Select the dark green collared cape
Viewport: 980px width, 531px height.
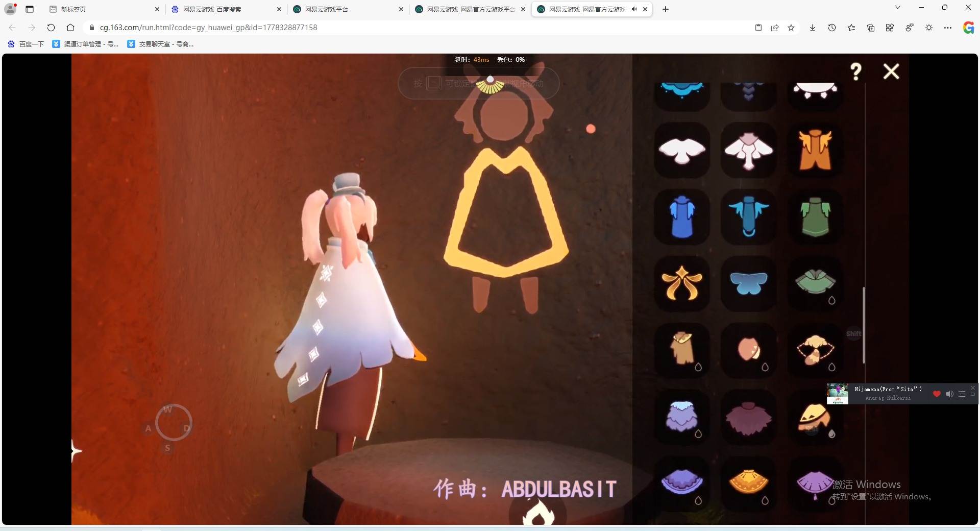pyautogui.click(x=815, y=217)
